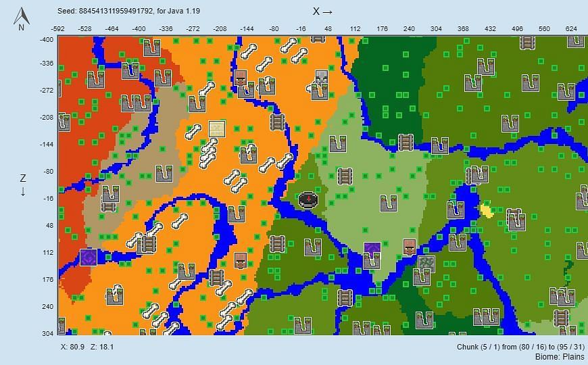Screen dimensions: 588x365
Task: Click the village icon left of the pillager outpost
Action: [x=241, y=78]
